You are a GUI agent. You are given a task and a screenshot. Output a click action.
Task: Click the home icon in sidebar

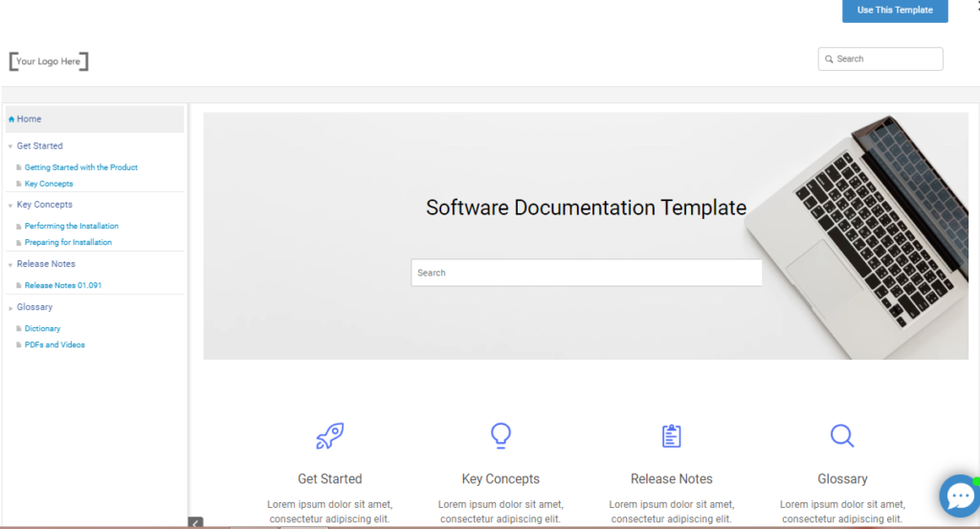point(11,120)
